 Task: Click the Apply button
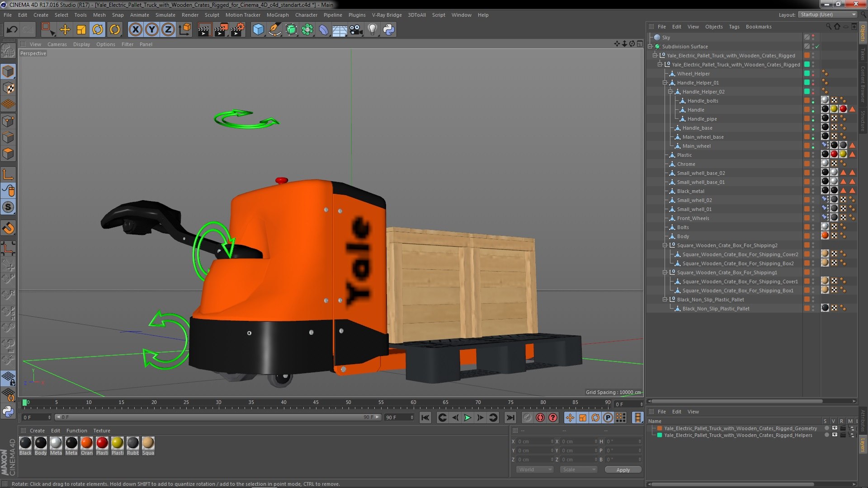(x=623, y=470)
